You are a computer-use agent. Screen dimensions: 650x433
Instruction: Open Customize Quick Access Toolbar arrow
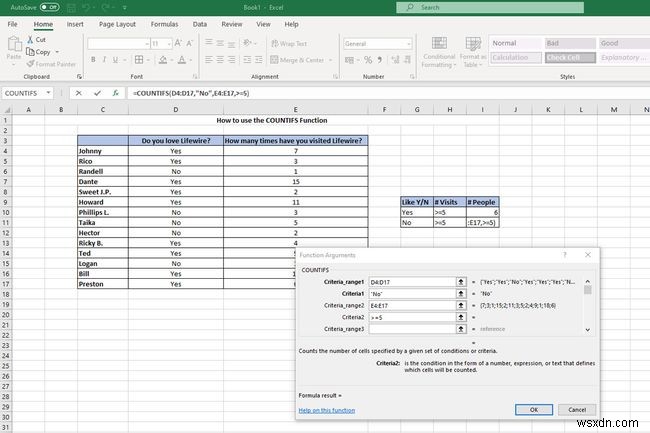click(124, 7)
